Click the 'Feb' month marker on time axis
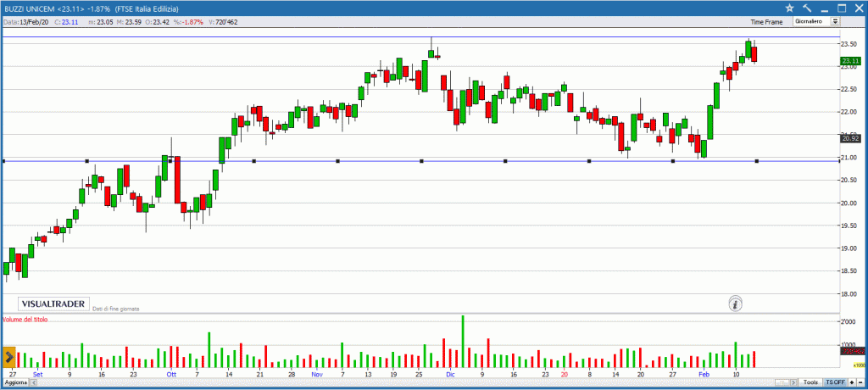Image resolution: width=868 pixels, height=390 pixels. tap(704, 375)
